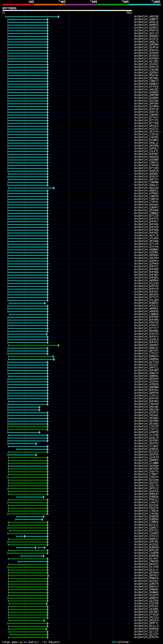Select hit label UniRef100_A4QM94
The width and height of the screenshot is (163, 644).
pos(146,359)
